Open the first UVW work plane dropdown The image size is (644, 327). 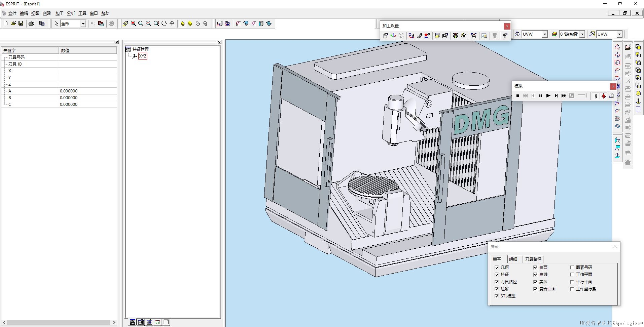point(545,34)
